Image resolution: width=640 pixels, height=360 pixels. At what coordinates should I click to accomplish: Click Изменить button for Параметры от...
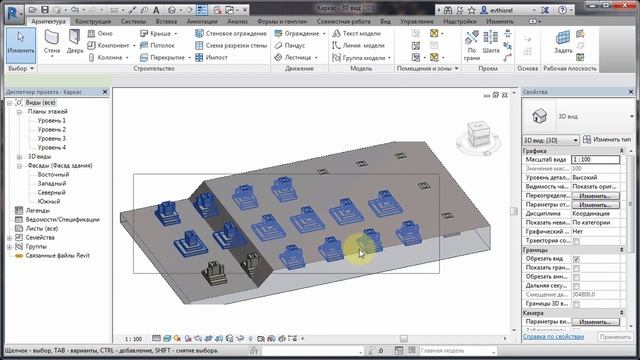[595, 205]
